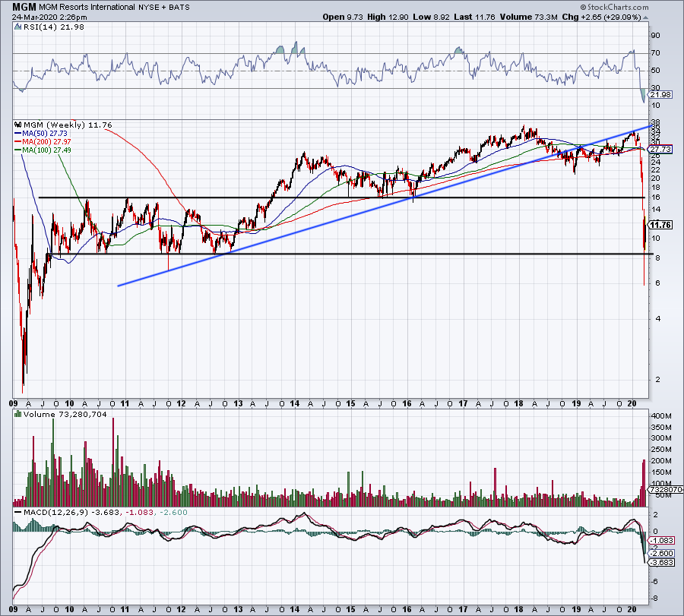684x616 pixels.
Task: Click the red line marker before MA(200)
Action: click(x=18, y=142)
